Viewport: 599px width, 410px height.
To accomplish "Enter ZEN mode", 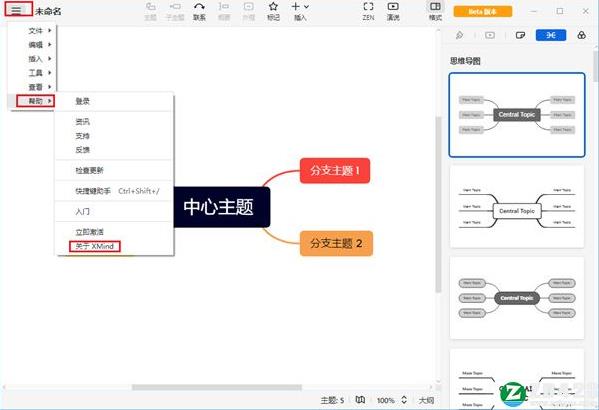I will coord(368,11).
